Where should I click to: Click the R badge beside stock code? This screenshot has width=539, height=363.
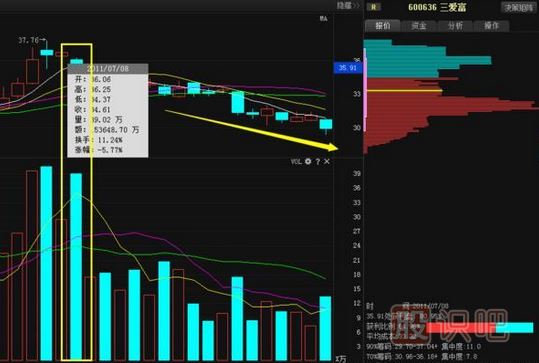click(x=374, y=7)
